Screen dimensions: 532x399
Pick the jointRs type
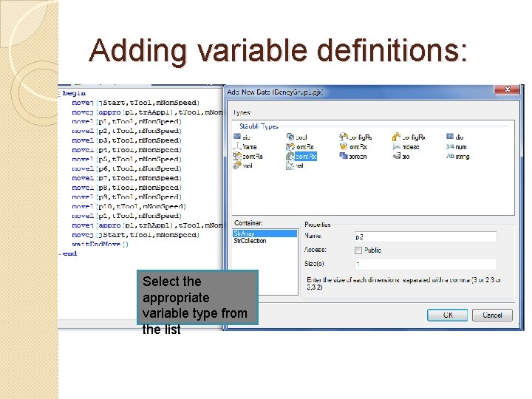point(300,147)
